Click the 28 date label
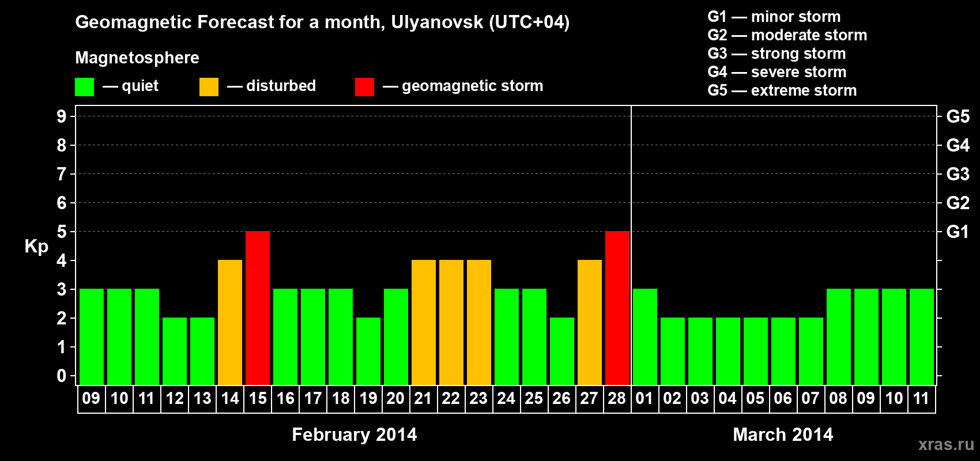The width and height of the screenshot is (980, 461). (617, 399)
